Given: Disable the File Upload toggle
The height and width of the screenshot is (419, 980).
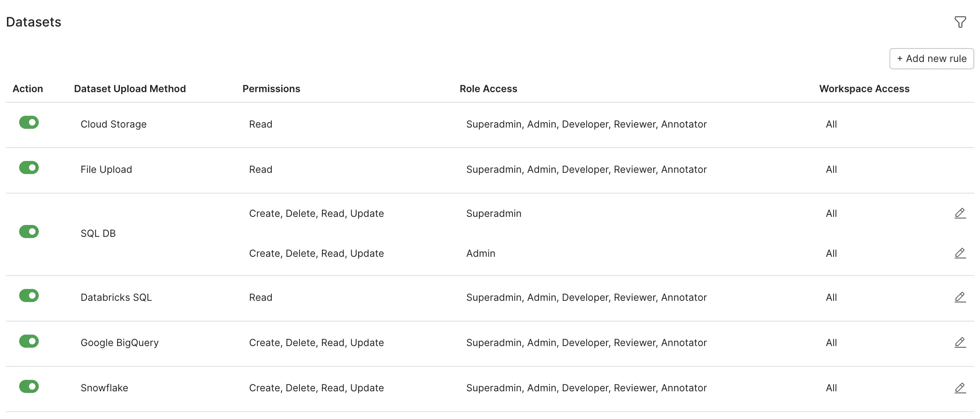Looking at the screenshot, I should pos(29,168).
